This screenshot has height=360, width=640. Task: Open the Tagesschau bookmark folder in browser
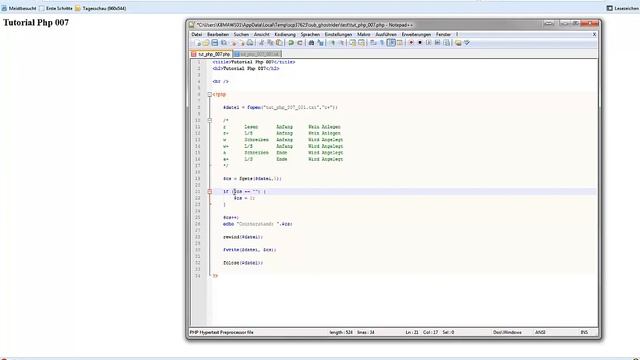(x=100, y=8)
